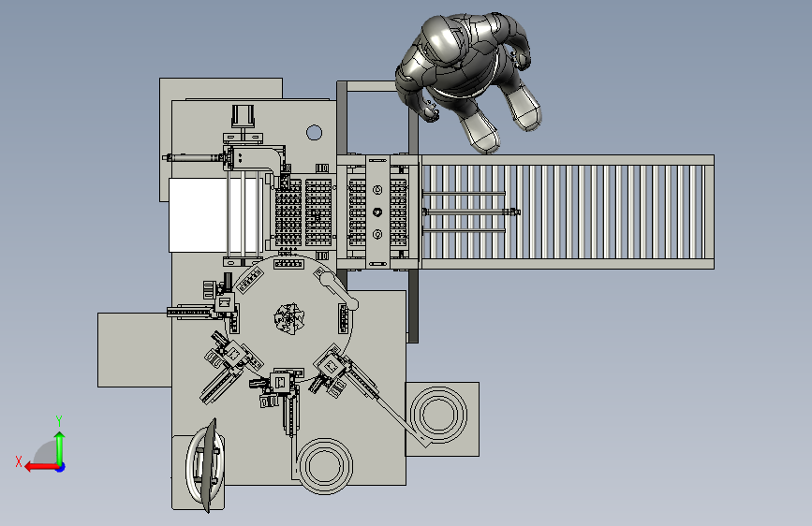Click the green Y axis arrow of triad
Screen dimensions: 812x526
(60, 446)
